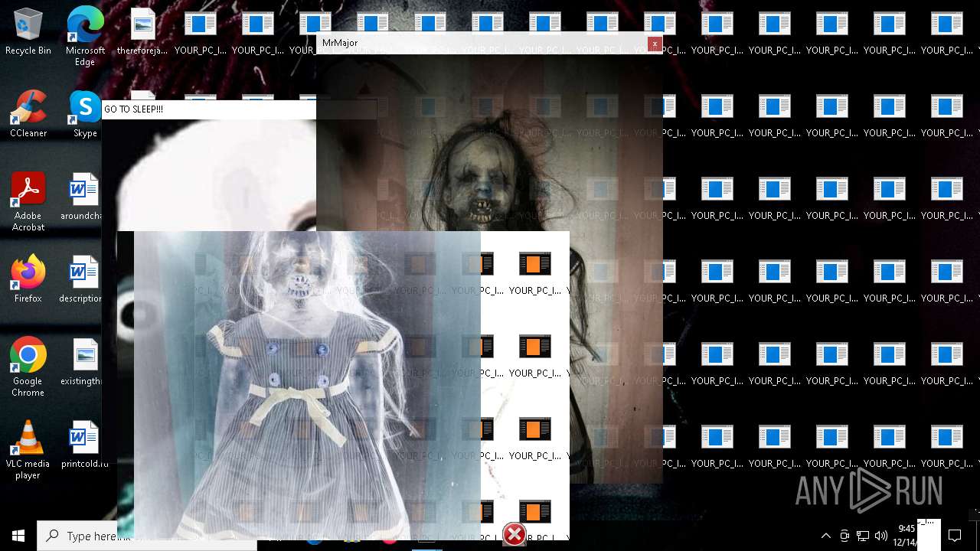The width and height of the screenshot is (980, 551).
Task: Select the printcold.rtf document icon
Action: 84,445
